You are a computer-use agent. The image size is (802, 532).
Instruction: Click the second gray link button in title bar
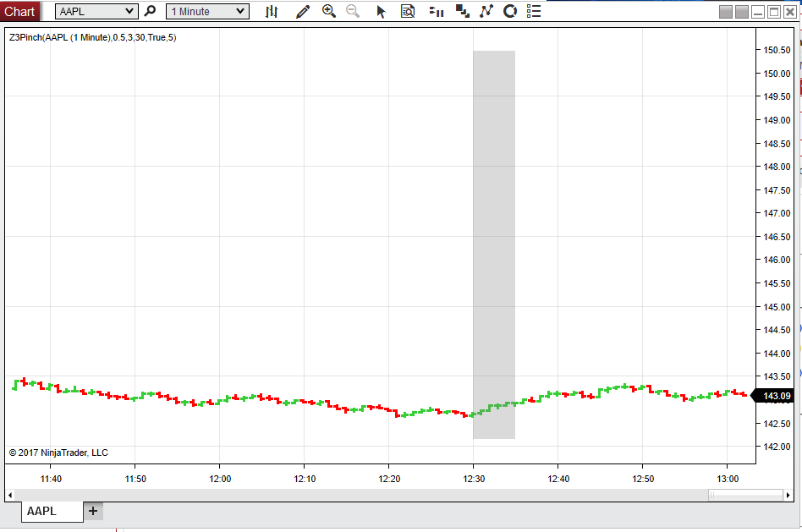[742, 11]
